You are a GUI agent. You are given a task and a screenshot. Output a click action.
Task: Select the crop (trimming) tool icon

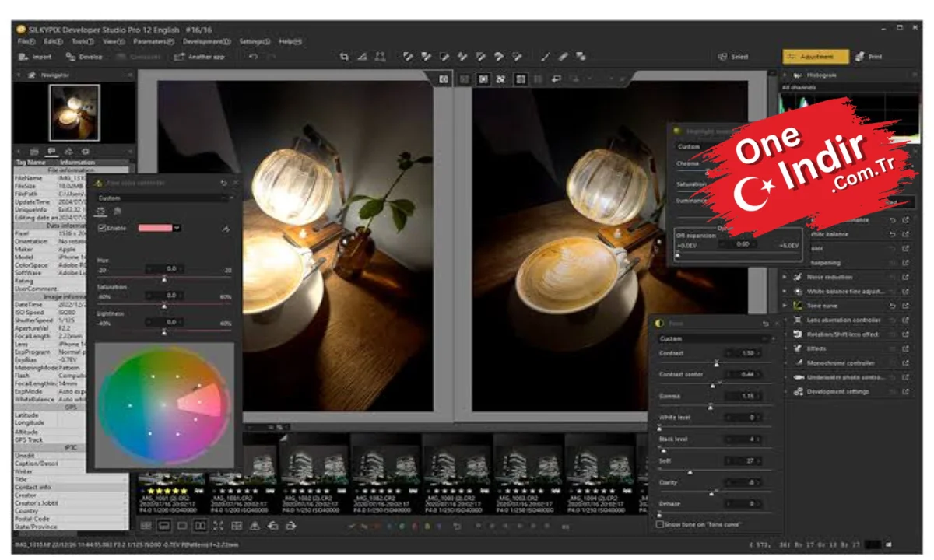point(345,57)
